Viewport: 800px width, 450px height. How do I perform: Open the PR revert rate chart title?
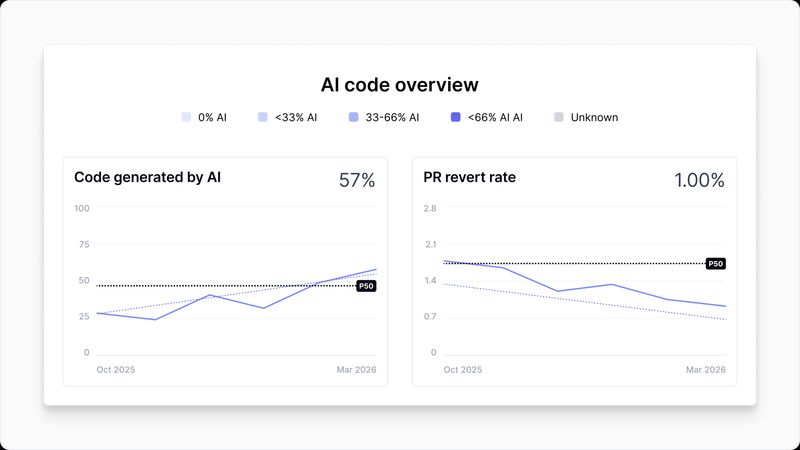coord(470,178)
